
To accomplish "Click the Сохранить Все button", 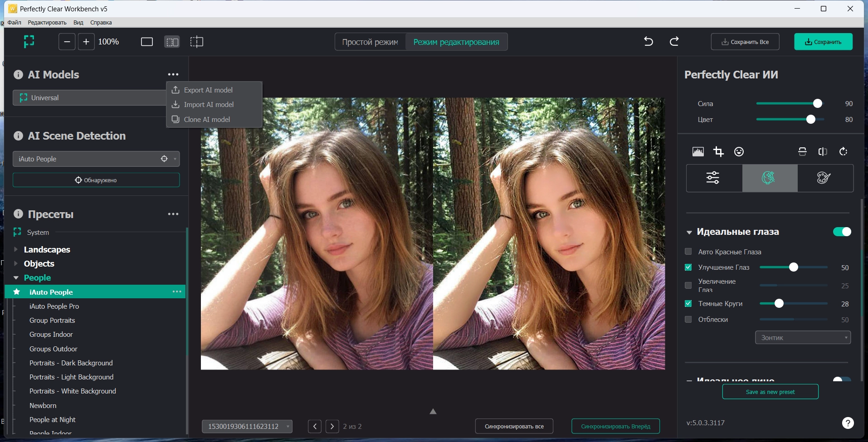I will coord(745,42).
